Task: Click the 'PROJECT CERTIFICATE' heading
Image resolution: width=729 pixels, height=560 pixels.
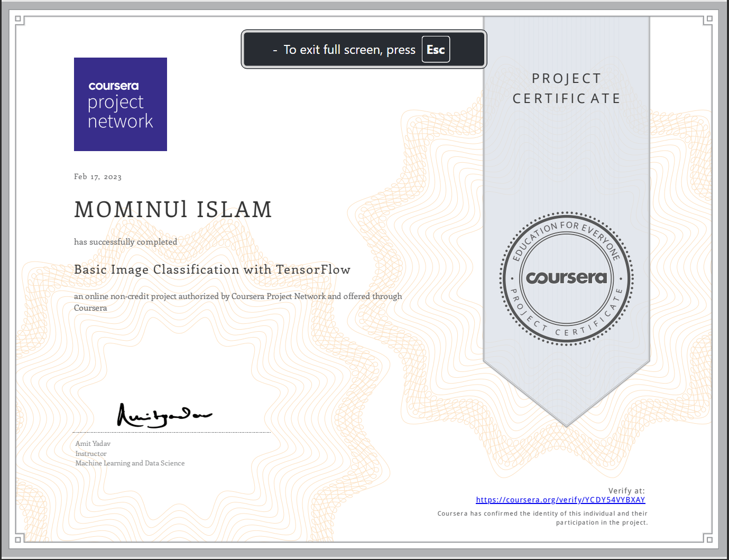Action: pos(566,88)
